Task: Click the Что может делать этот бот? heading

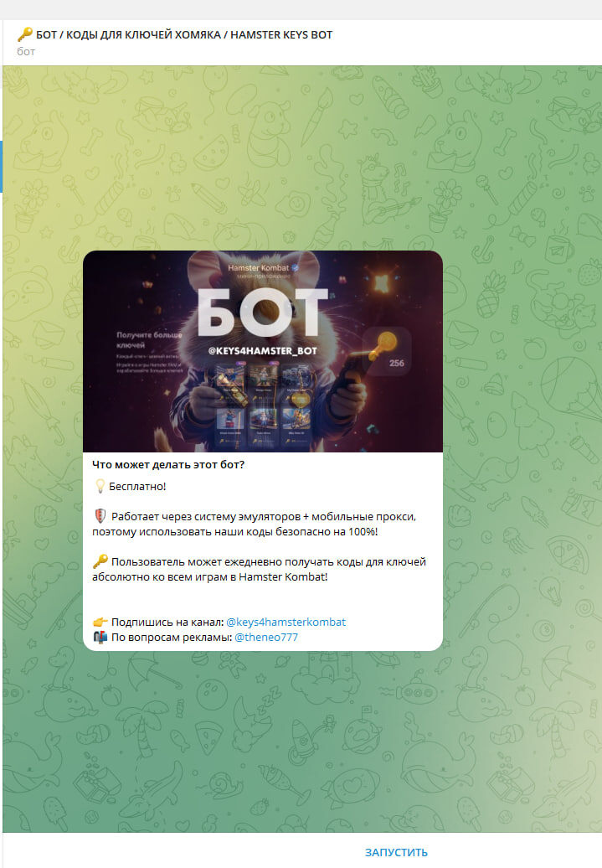Action: (x=168, y=464)
